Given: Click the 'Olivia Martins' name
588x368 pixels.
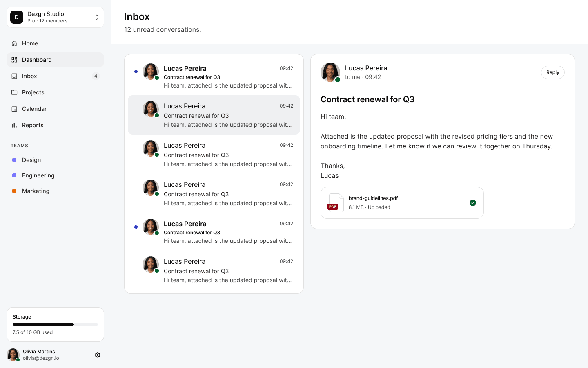Looking at the screenshot, I should 39,352.
